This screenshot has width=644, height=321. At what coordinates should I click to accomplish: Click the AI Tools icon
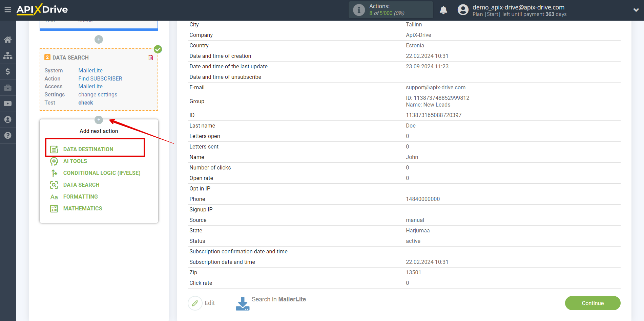[x=54, y=161]
